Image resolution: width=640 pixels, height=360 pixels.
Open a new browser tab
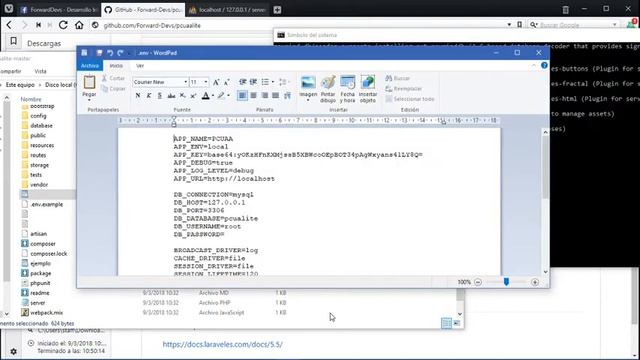click(x=278, y=10)
